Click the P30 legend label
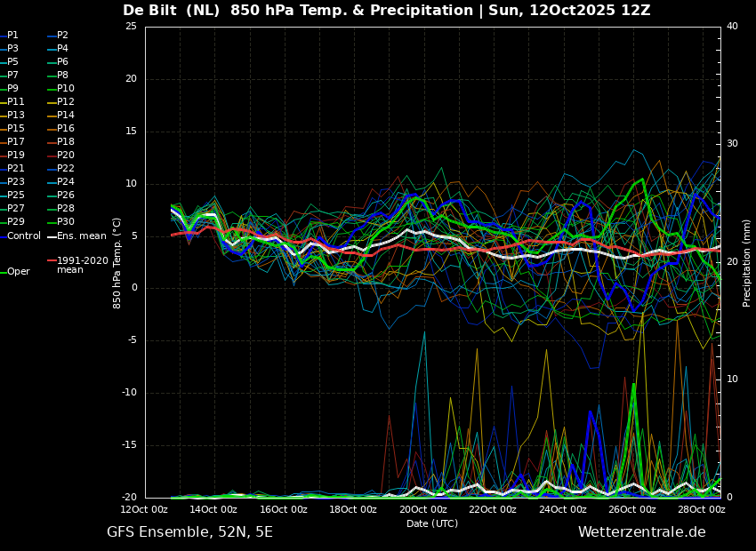The image size is (756, 551). coord(60,221)
